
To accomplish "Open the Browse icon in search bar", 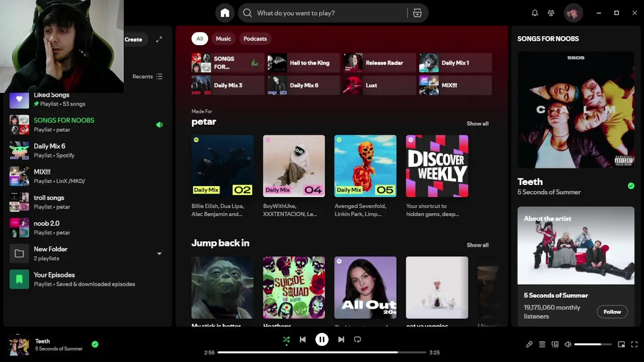I will point(417,13).
